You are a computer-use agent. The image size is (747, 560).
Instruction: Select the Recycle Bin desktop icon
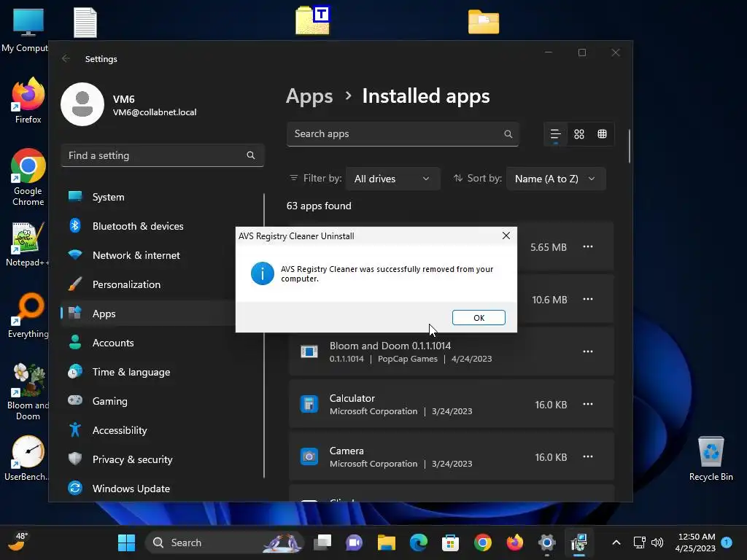pos(711,459)
